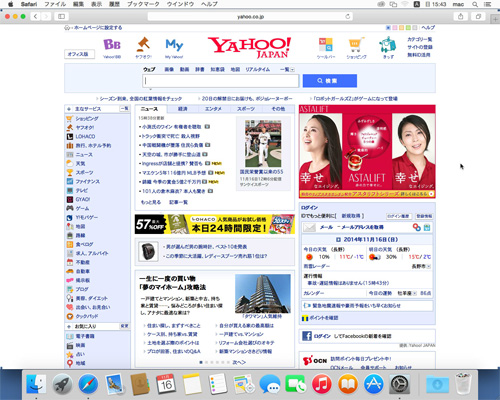500x400 pixels.
Task: Show all tabs in Safari
Action: 478,16
